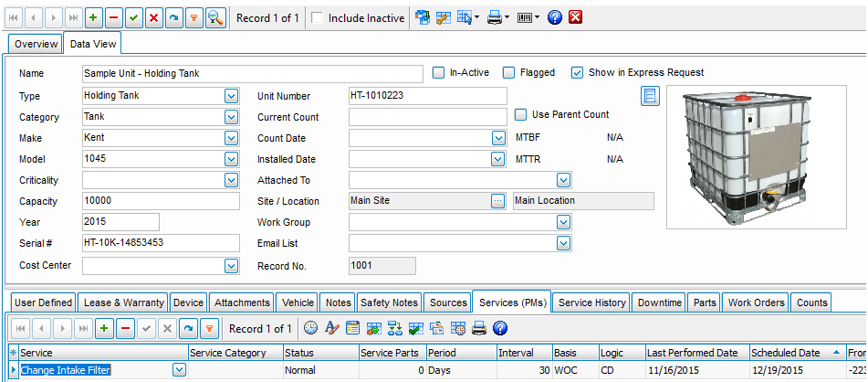This screenshot has height=382, width=868.
Task: Open the Installed Date picker dropdown
Action: [498, 159]
